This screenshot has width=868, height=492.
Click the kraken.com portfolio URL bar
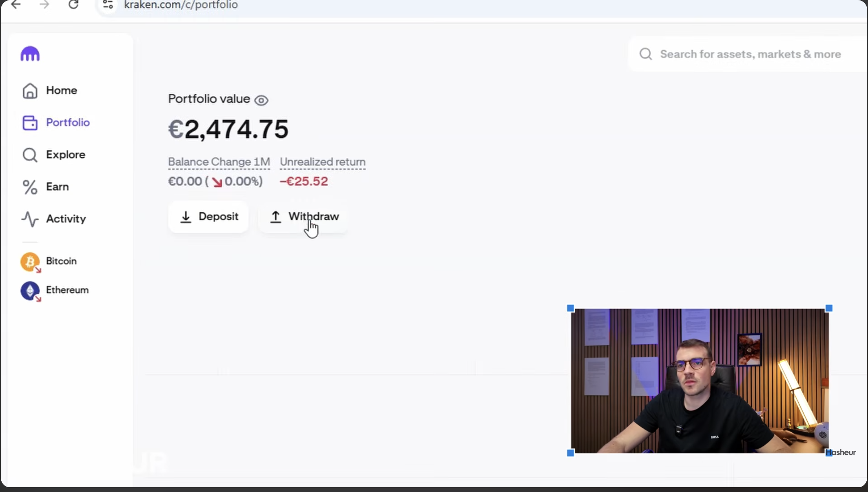tap(181, 5)
